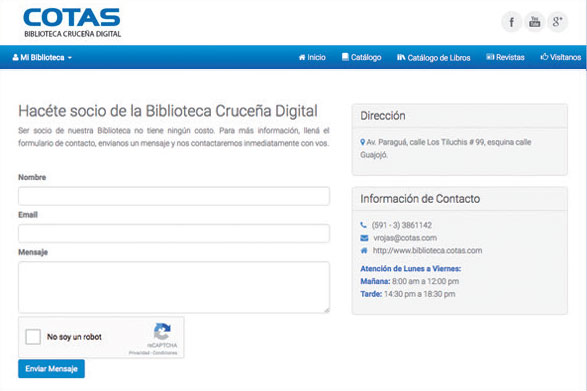The width and height of the screenshot is (587, 391).
Task: Click the reCAPTCHA Condiciones link
Action: tap(165, 353)
